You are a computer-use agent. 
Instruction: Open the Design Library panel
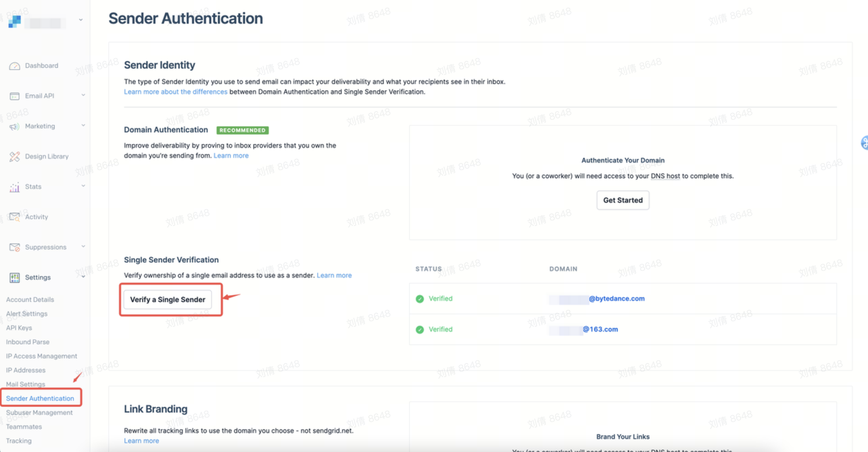(14, 156)
